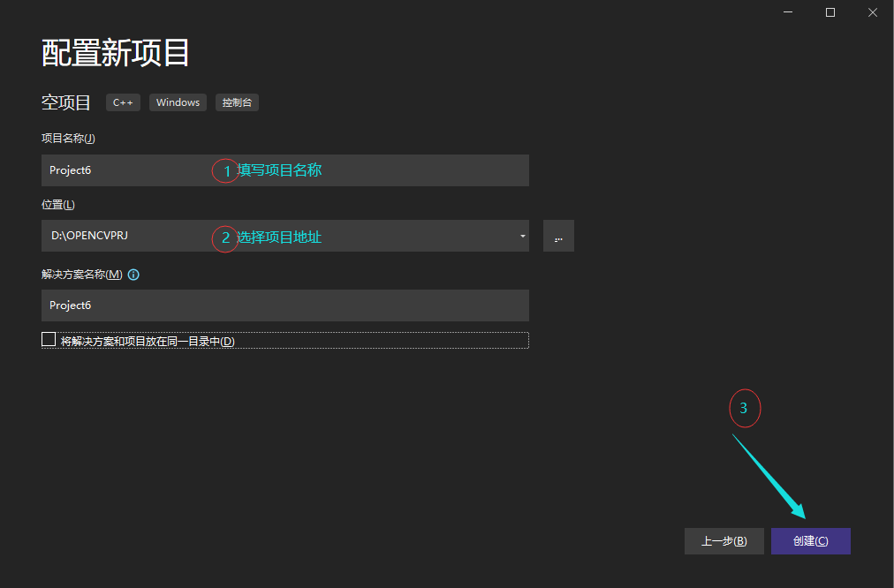Open the 位置 combo box showing D:\OPENCVPRJ
This screenshot has width=894, height=588.
click(x=265, y=236)
